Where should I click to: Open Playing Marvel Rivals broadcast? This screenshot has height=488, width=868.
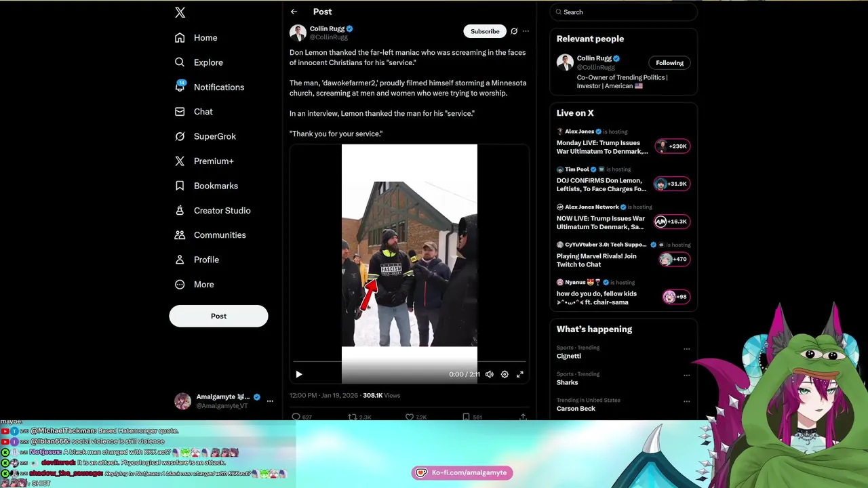tap(597, 260)
